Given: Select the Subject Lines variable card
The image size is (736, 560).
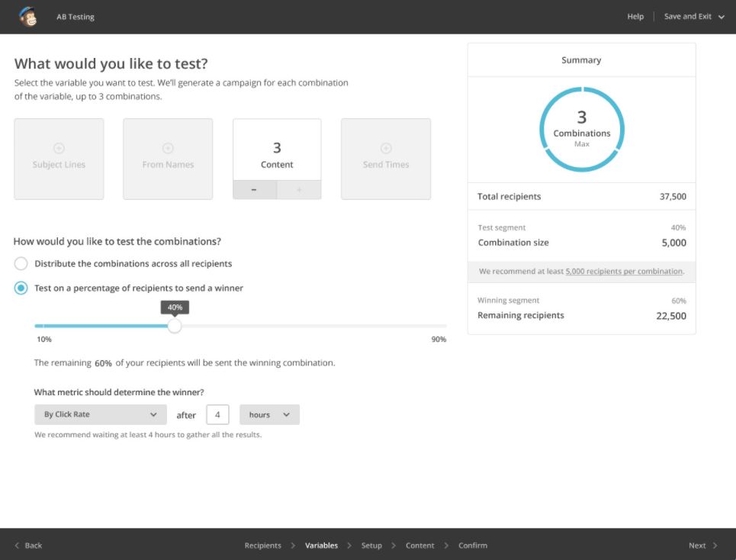Looking at the screenshot, I should tap(59, 159).
